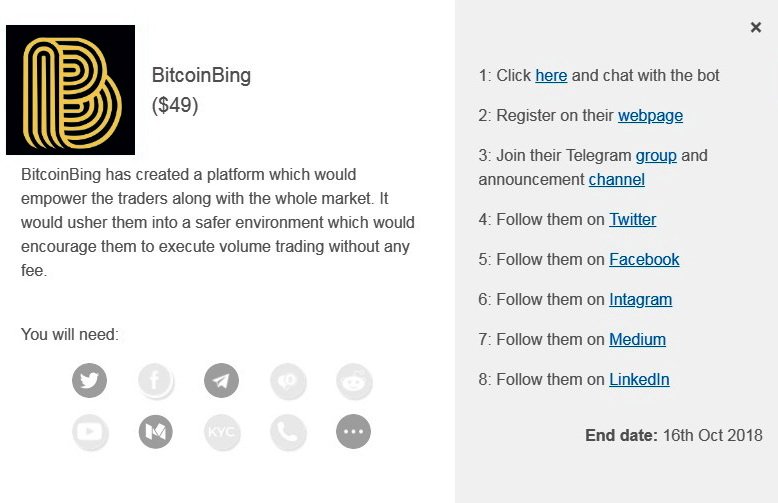Open the 'Intagram' link in step 6

pos(640,300)
